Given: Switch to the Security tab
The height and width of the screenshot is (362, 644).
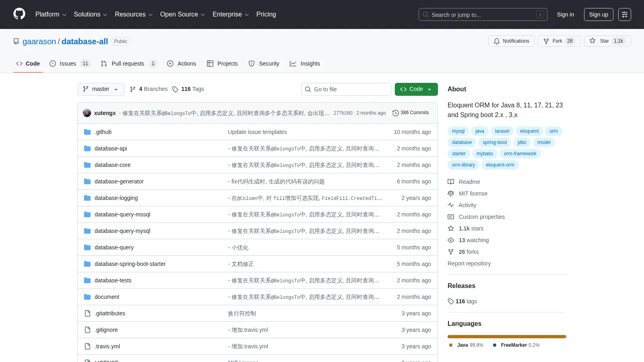Looking at the screenshot, I should 264,64.
